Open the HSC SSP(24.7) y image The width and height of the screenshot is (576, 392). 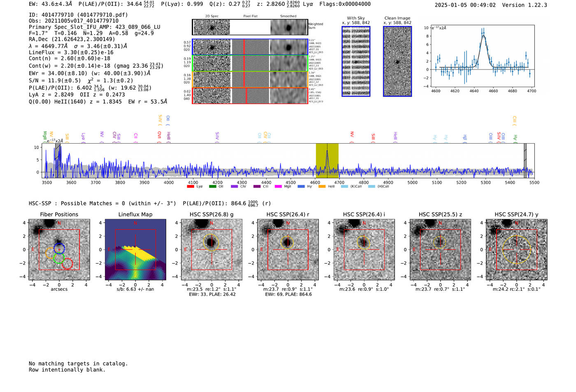(516, 250)
